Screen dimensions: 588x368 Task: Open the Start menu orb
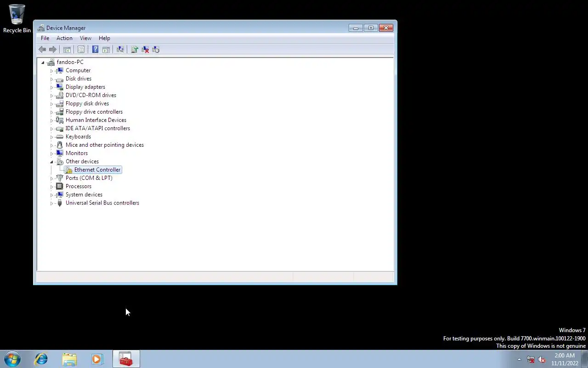[x=12, y=359]
